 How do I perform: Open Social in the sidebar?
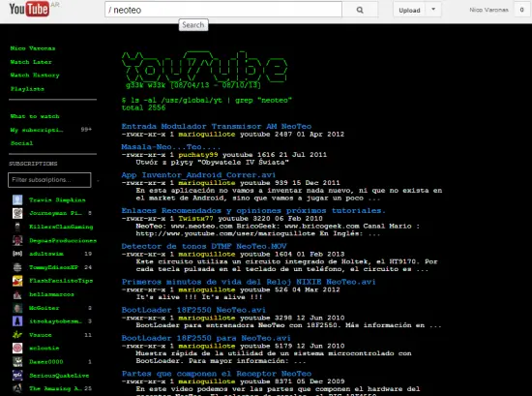coord(21,143)
